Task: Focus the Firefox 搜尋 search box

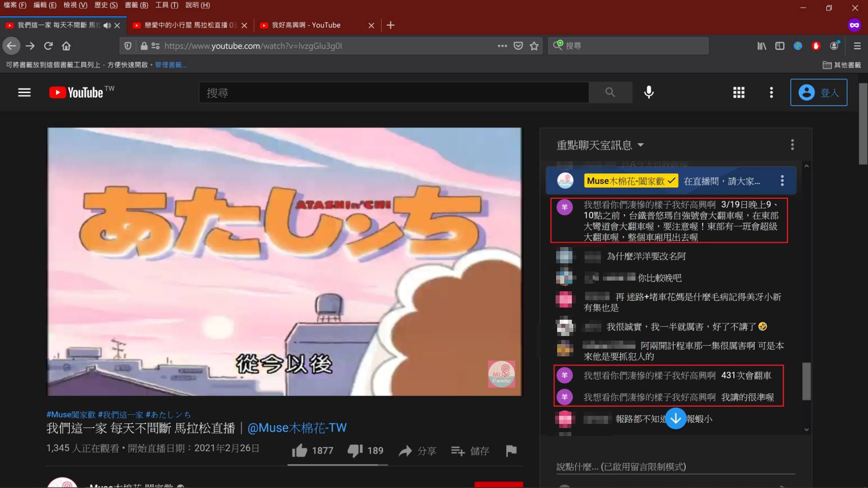Action: (x=628, y=46)
